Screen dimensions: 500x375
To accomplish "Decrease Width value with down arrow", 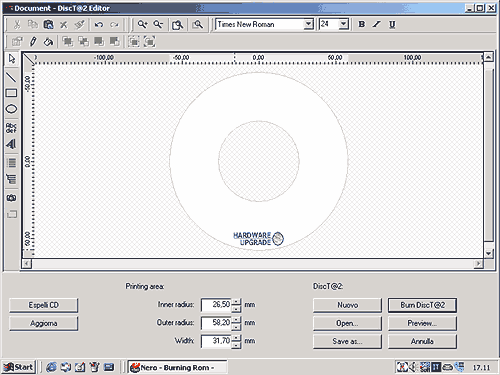I will pos(236,344).
